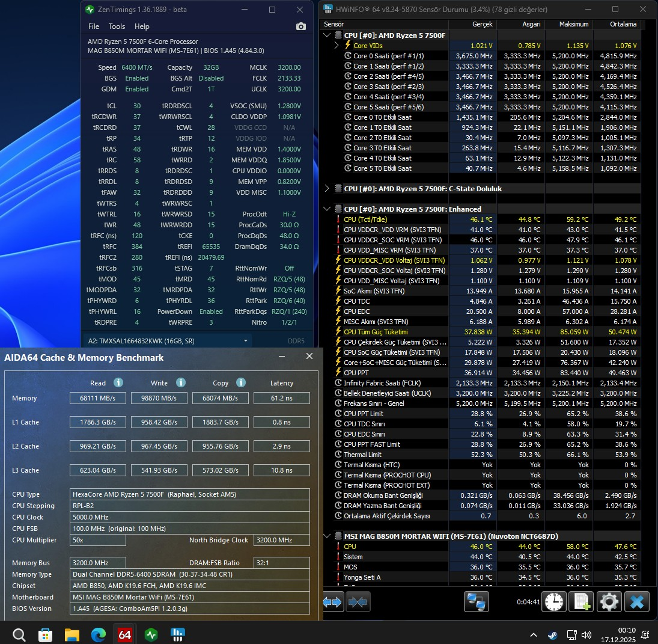This screenshot has height=644, width=658.
Task: Click the FCLK value 2133.33 in ZenTimings
Action: (x=289, y=78)
